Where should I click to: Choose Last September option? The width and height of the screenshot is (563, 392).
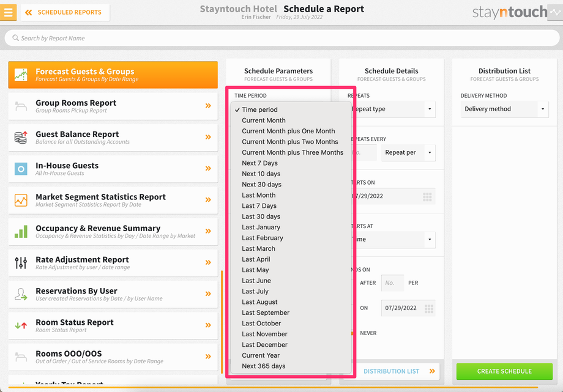pos(291,312)
